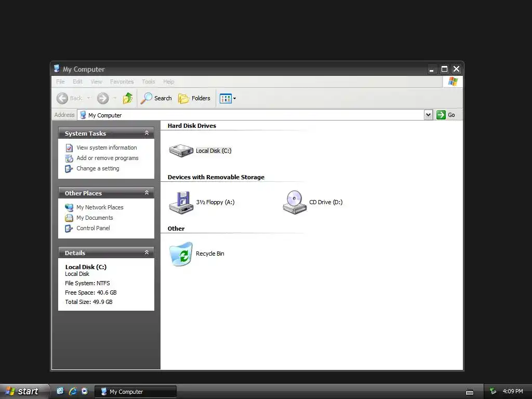Click Change a setting link
Image resolution: width=532 pixels, height=399 pixels.
pos(98,168)
